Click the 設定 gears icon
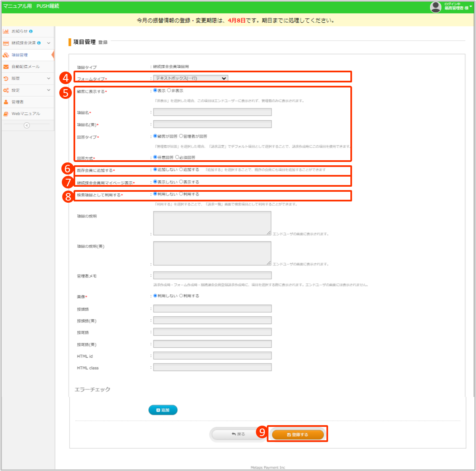This screenshot has height=471, width=476. point(6,90)
